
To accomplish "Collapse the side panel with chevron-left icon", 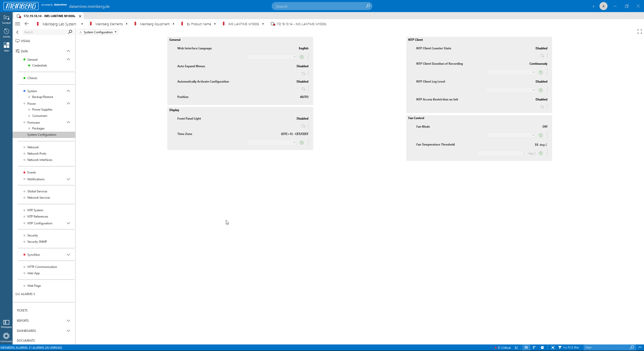I will (x=17, y=32).
